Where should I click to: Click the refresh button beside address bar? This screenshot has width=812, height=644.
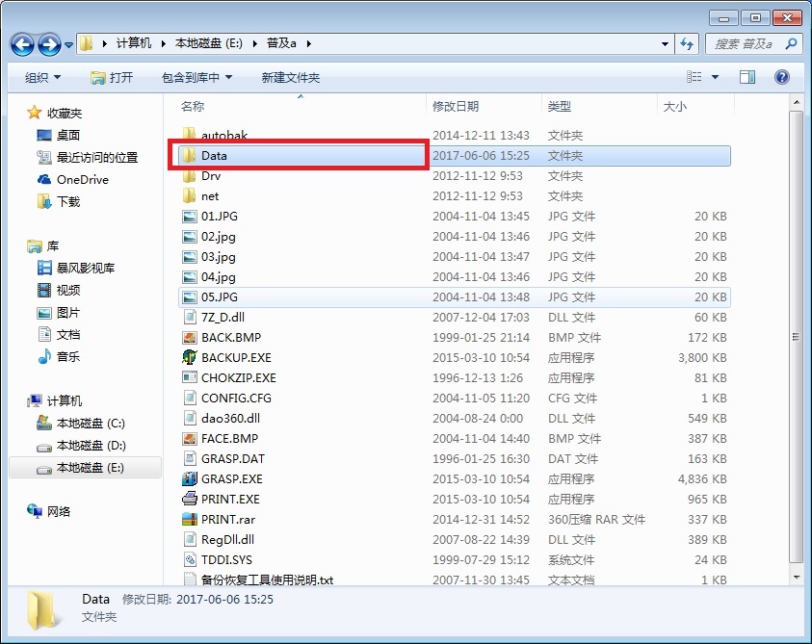coord(687,44)
